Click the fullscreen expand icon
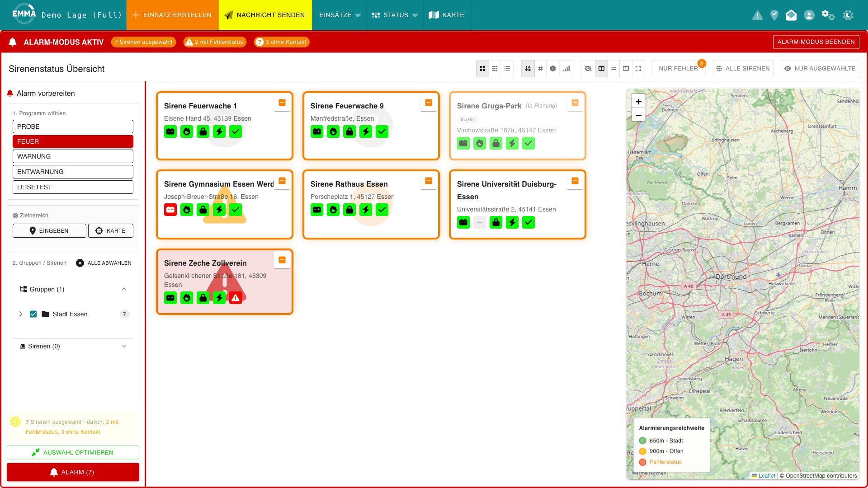 click(x=638, y=69)
